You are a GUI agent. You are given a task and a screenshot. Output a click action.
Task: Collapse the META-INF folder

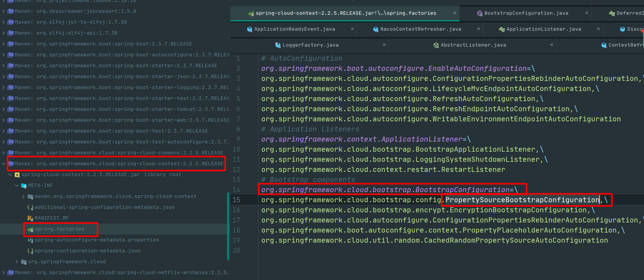pos(17,185)
